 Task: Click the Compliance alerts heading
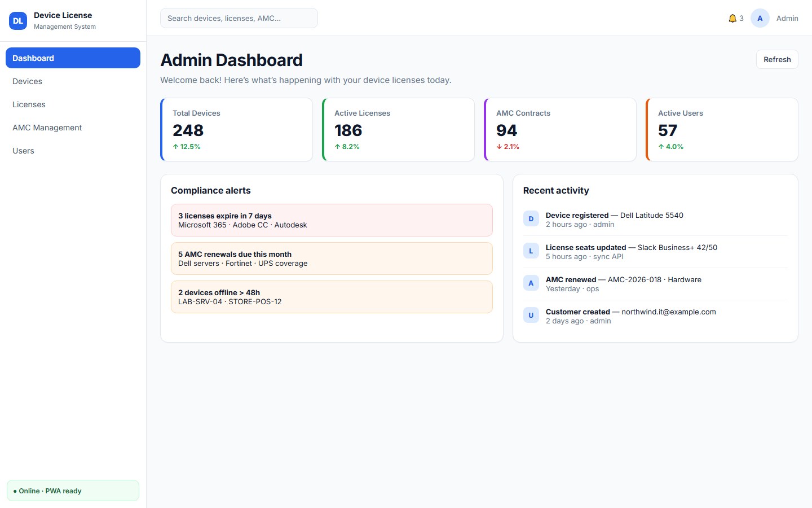coord(211,190)
